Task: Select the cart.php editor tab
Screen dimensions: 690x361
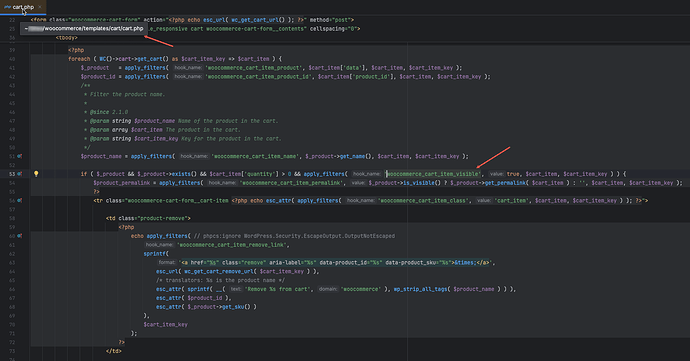Action: [x=23, y=7]
